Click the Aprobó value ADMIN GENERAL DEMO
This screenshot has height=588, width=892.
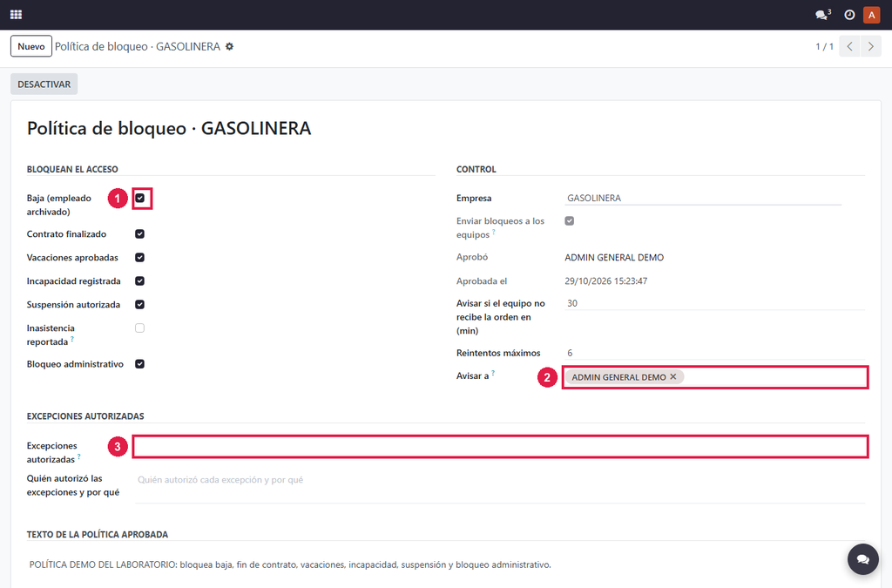614,258
